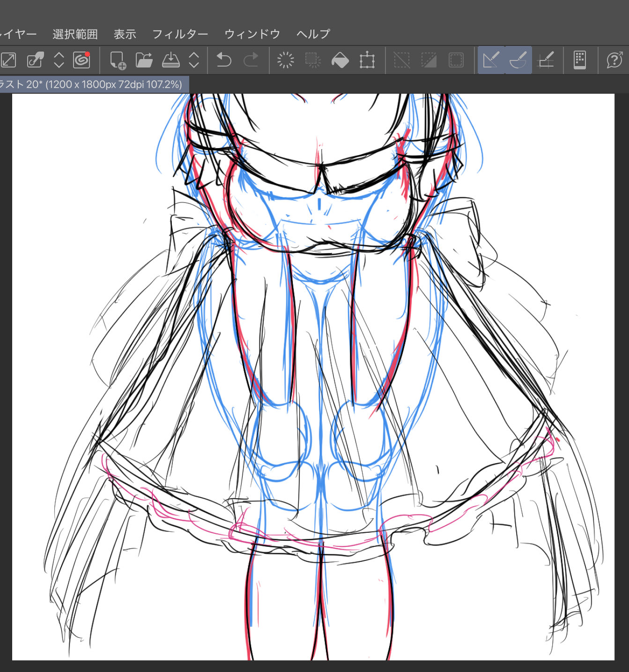Open help via the question mark icon
The height and width of the screenshot is (672, 629).
click(614, 60)
